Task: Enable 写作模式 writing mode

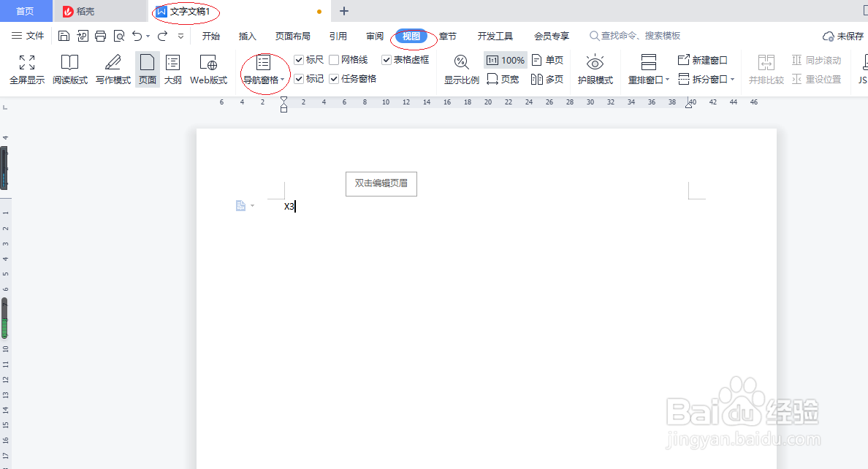Action: [113, 69]
